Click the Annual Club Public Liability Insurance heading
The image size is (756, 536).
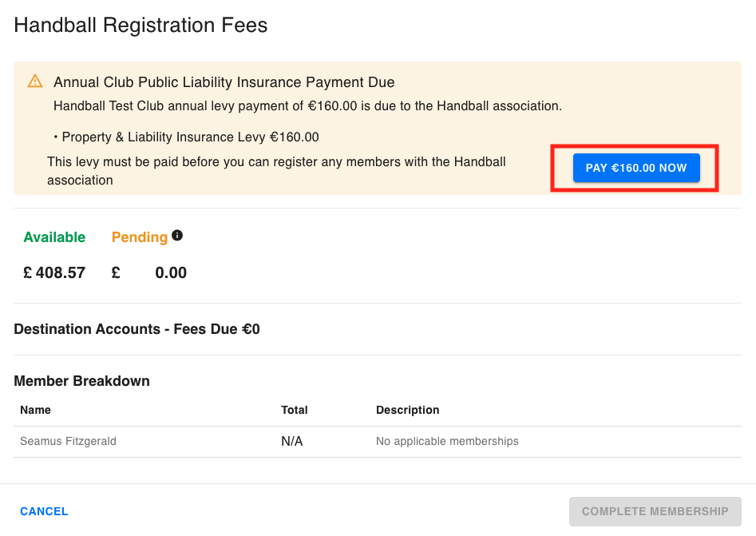pos(224,82)
